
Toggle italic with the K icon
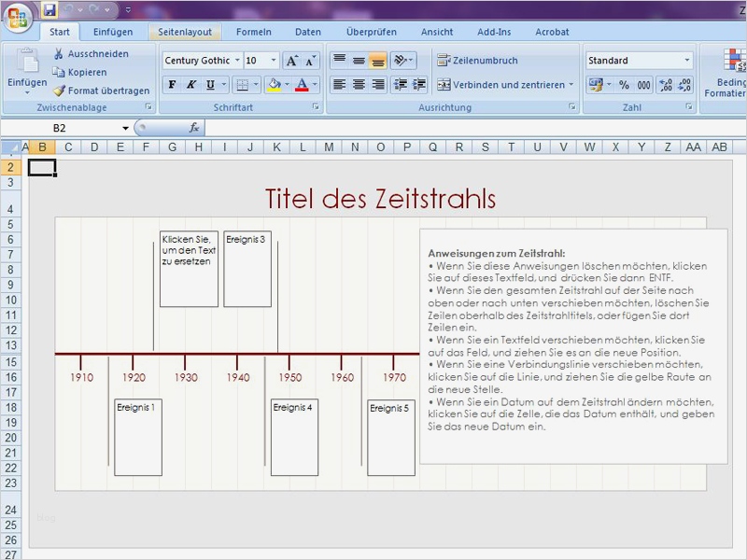coord(192,86)
